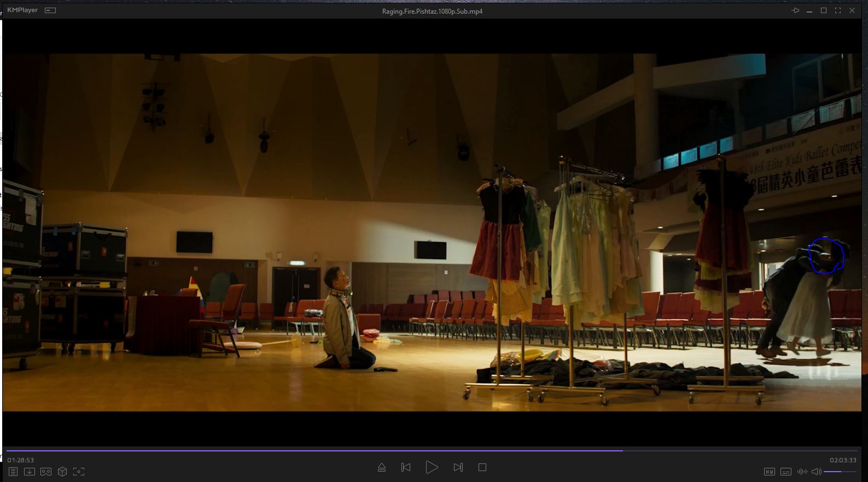Pin window on top with pin icon
The image size is (868, 482).
(795, 10)
